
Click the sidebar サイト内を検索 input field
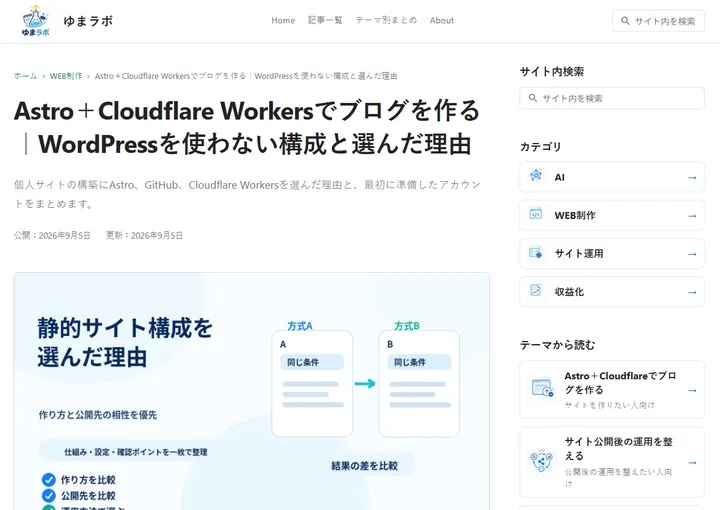[x=612, y=98]
